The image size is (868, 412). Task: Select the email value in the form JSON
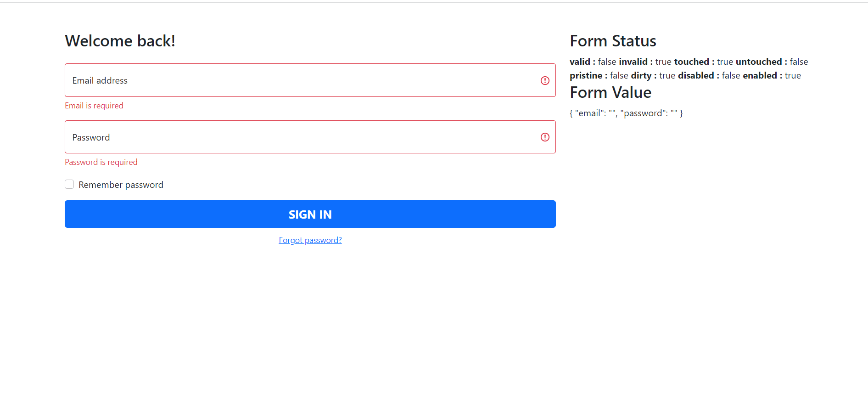pyautogui.click(x=612, y=113)
